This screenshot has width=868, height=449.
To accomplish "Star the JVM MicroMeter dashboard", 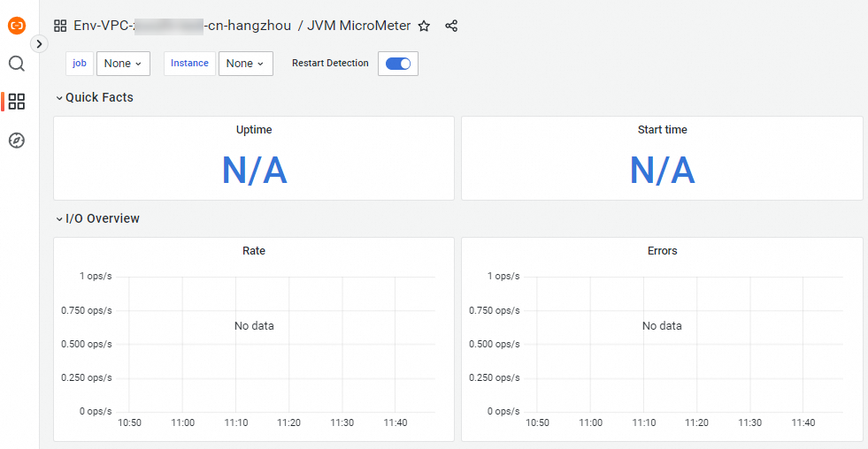I will click(x=424, y=27).
